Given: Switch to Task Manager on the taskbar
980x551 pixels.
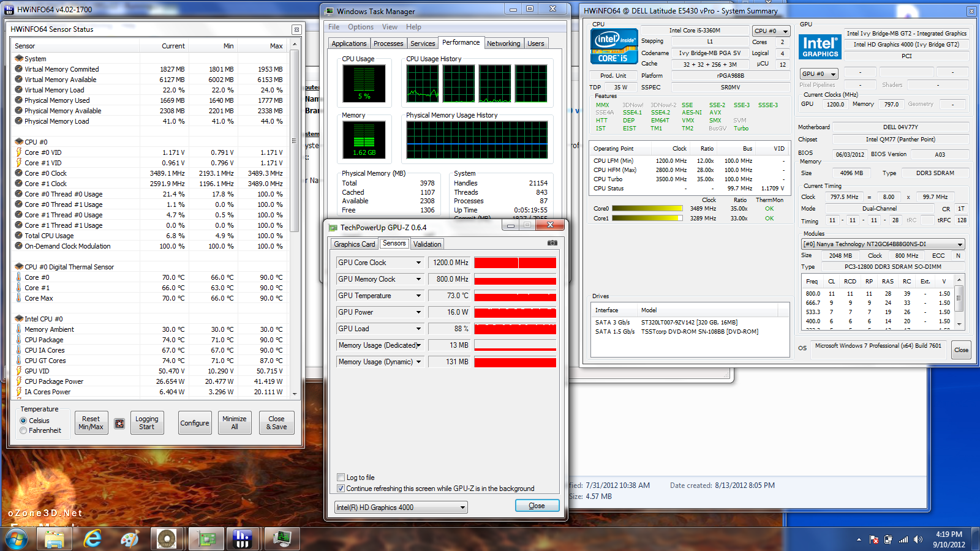Looking at the screenshot, I should point(282,539).
